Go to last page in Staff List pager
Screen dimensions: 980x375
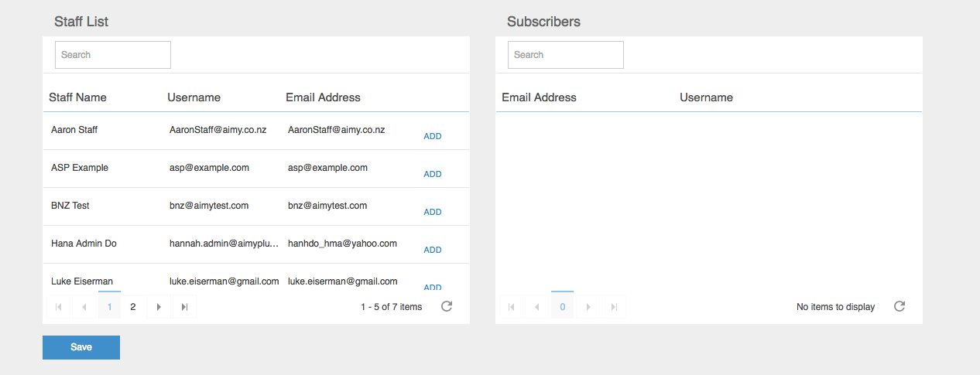point(184,307)
